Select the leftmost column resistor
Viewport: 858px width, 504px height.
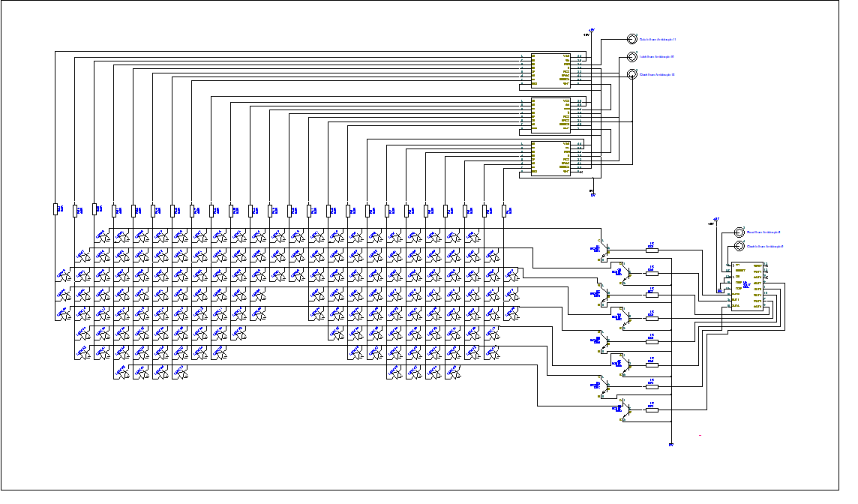55,208
